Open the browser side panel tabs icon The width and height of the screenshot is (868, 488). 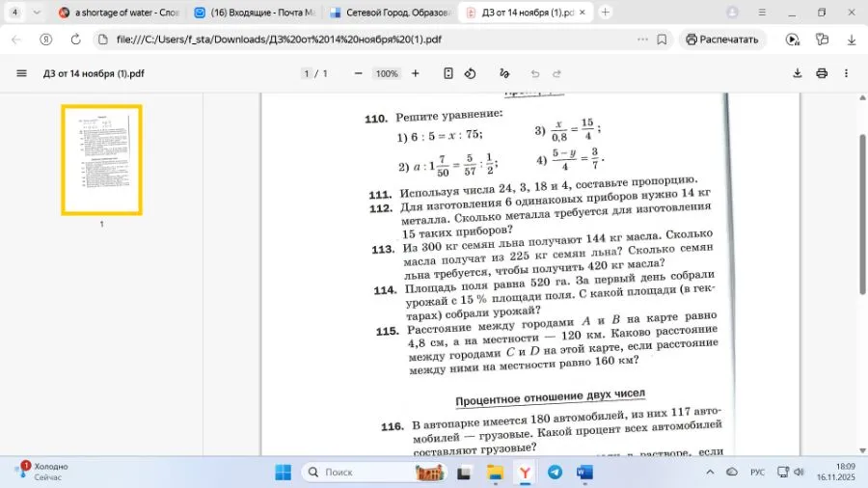[822, 40]
